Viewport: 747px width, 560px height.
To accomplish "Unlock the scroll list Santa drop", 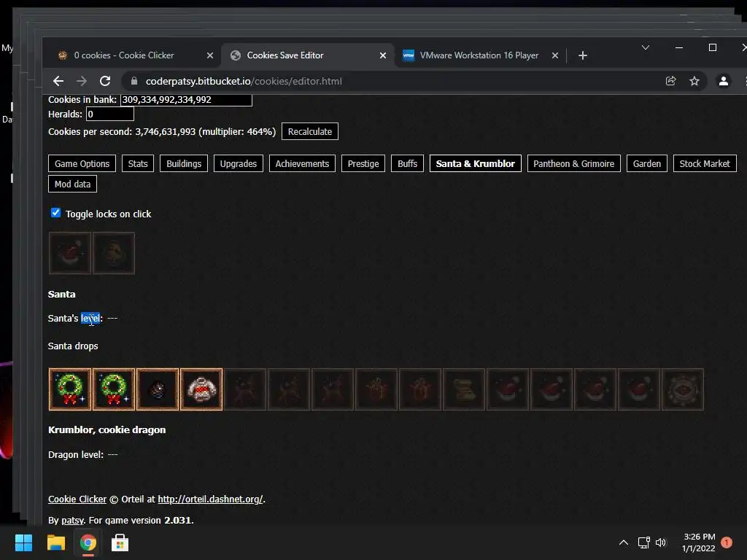I will tap(464, 389).
